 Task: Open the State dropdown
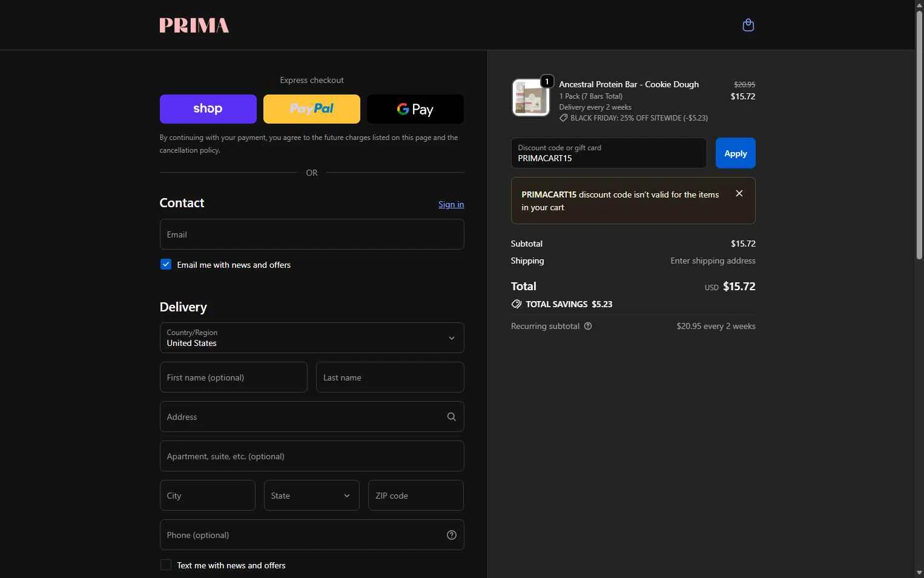tap(312, 496)
